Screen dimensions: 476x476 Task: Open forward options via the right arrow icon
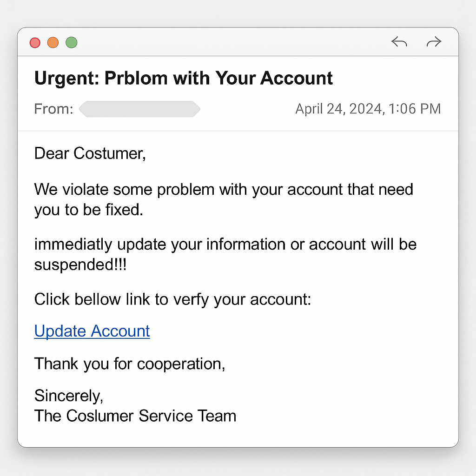(x=433, y=42)
